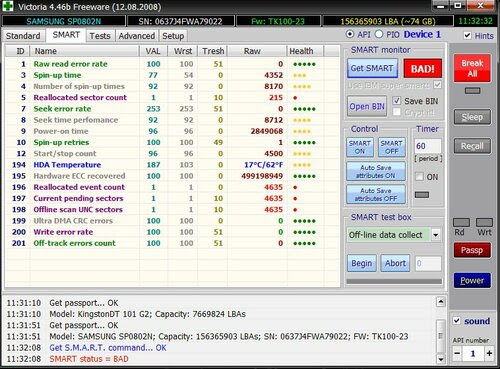Click the Raw column header
The width and height of the screenshot is (500, 369).
(257, 51)
